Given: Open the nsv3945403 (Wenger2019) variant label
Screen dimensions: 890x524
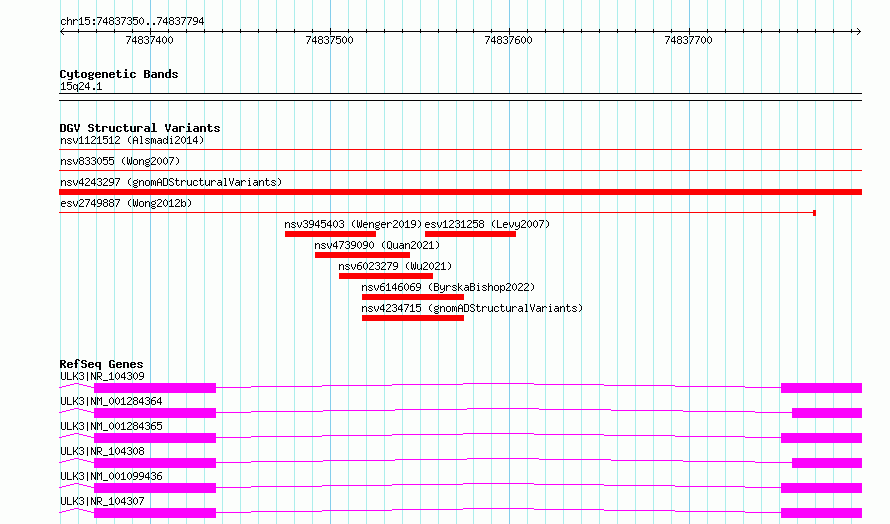Looking at the screenshot, I should (x=353, y=224).
